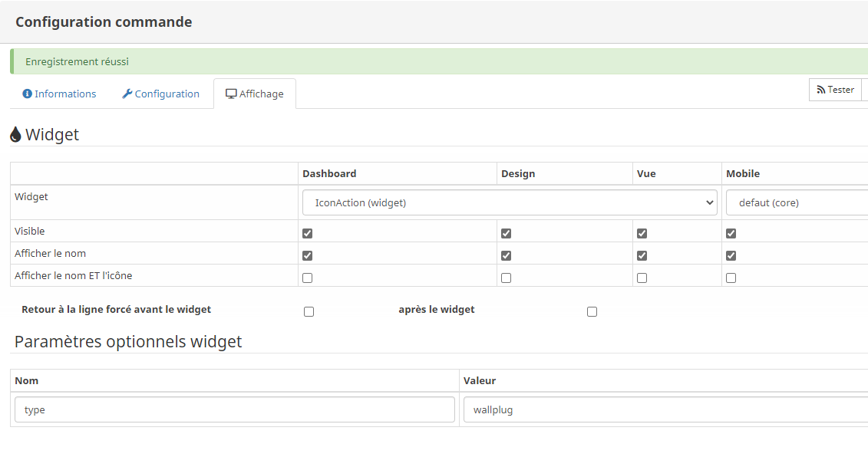Switch to the Configuration tab
The width and height of the screenshot is (868, 457).
[167, 94]
